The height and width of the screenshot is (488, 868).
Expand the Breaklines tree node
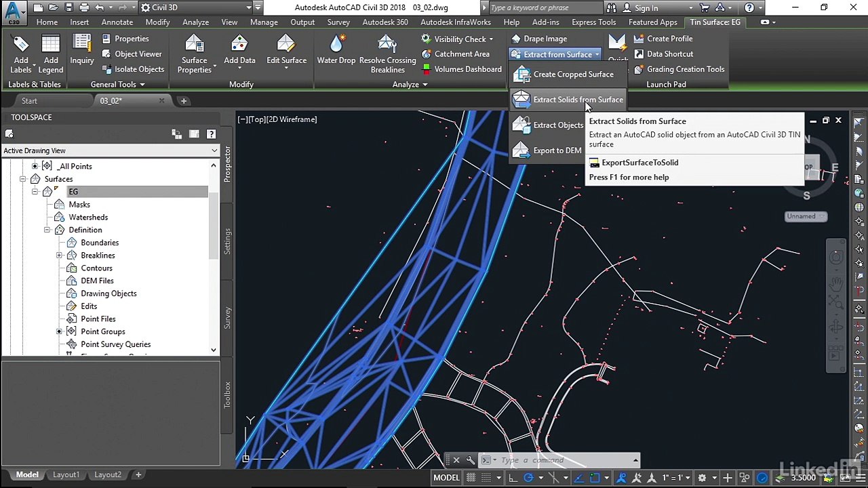(x=60, y=256)
